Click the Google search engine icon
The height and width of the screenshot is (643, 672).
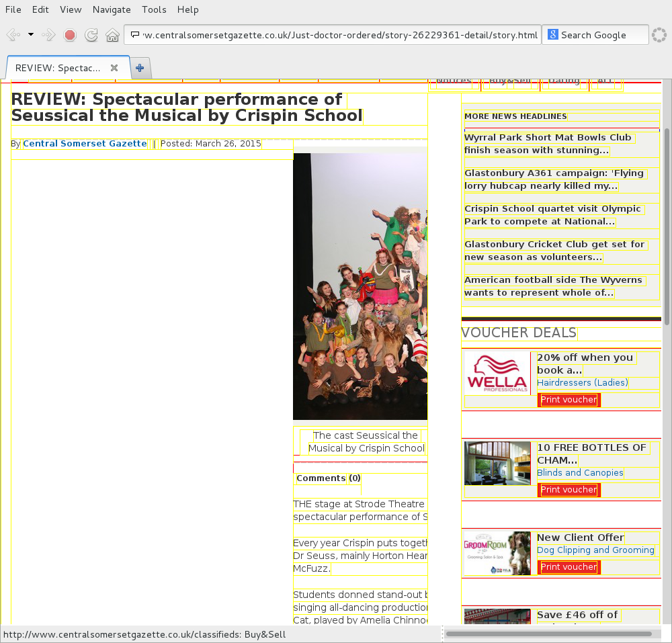552,35
